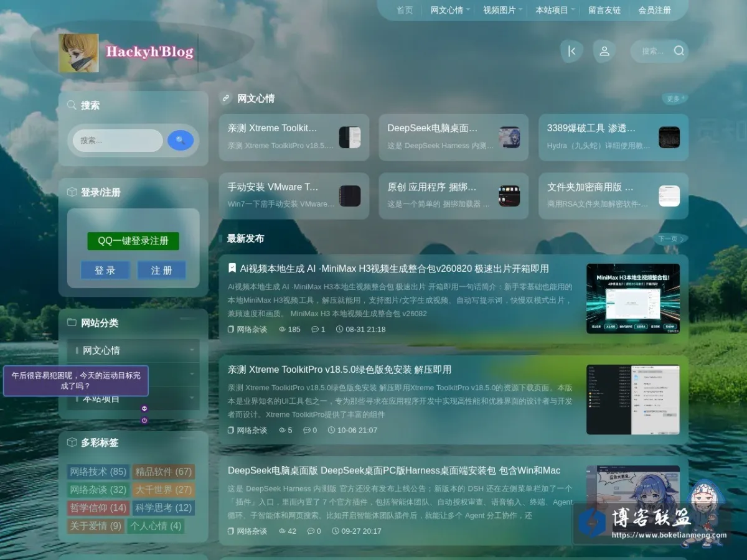Select tag 个人心情 (4)
The image size is (747, 560).
pos(156,526)
